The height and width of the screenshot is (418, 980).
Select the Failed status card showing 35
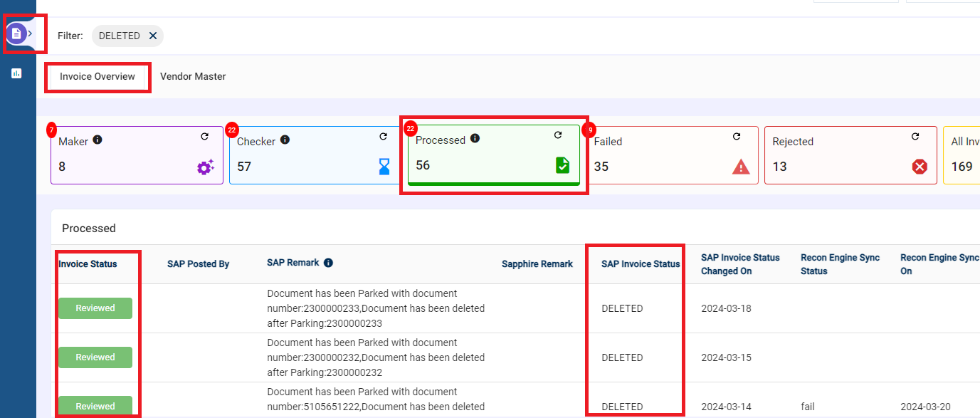(672, 155)
